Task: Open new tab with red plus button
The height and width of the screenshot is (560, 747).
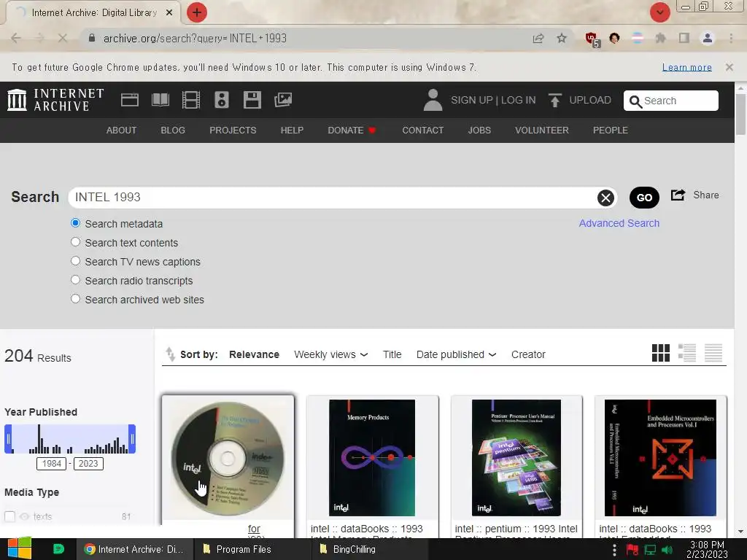Action: 197,12
